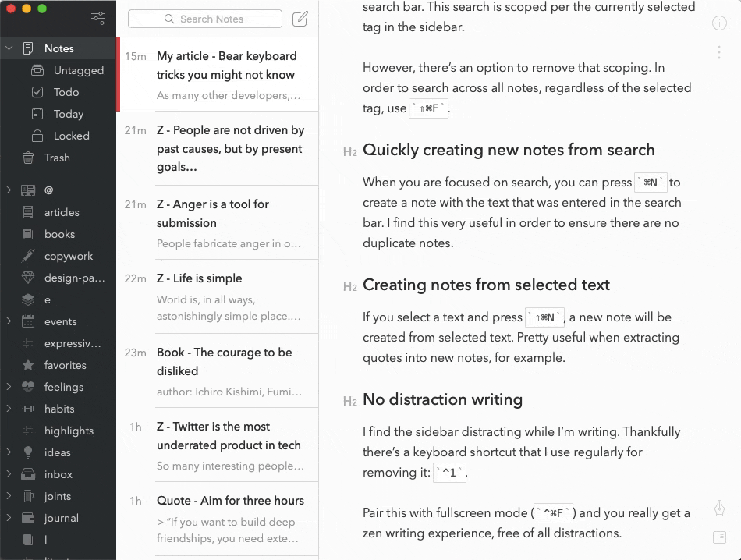The height and width of the screenshot is (560, 741).
Task: Select the favorites tag
Action: tap(65, 365)
